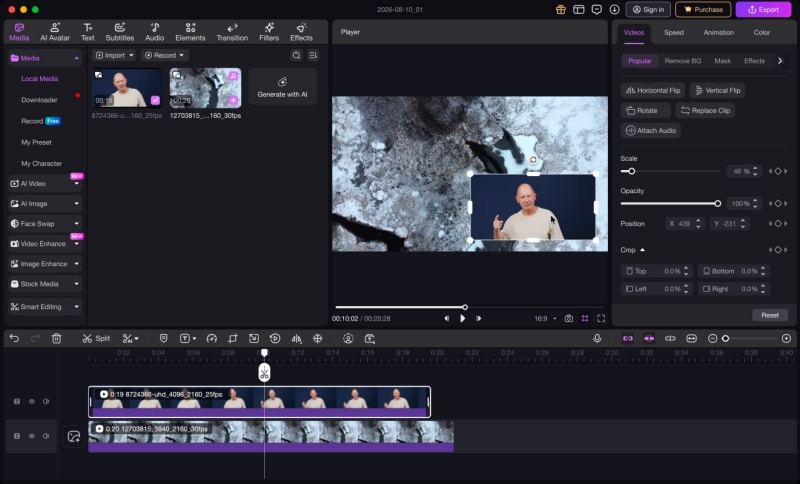Toggle fullscreen player icon

point(601,318)
